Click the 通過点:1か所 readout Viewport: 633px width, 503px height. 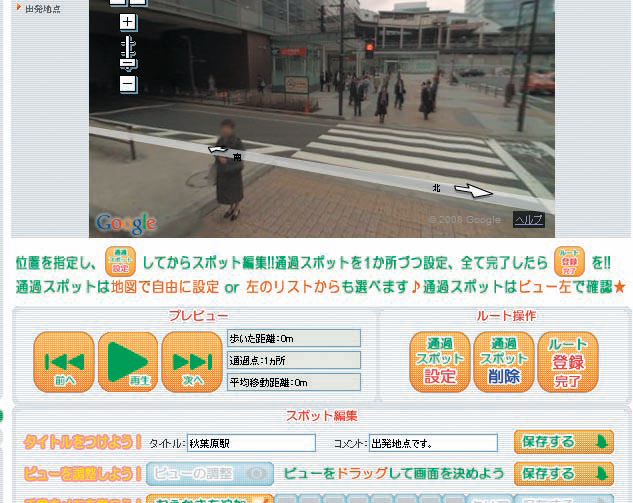click(x=294, y=360)
